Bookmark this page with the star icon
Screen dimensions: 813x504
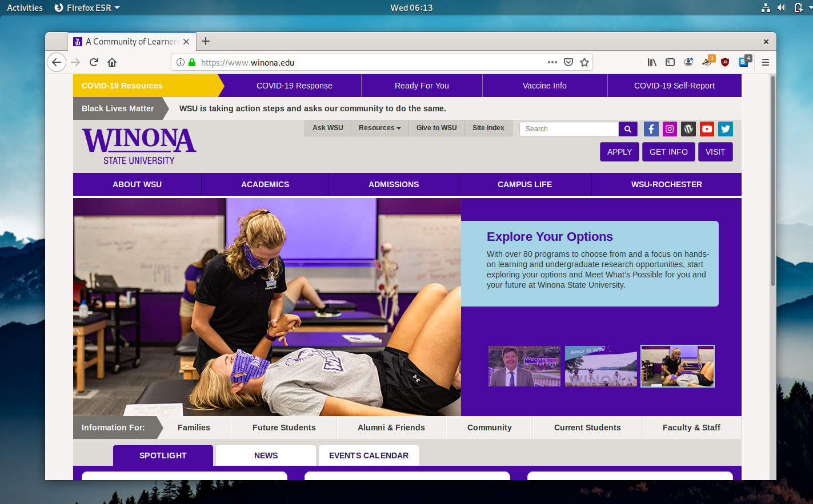pos(584,62)
